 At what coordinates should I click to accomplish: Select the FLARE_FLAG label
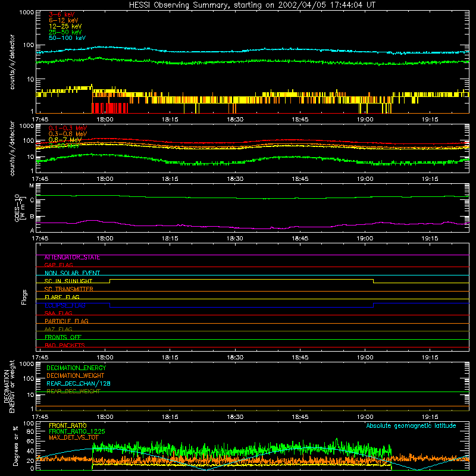[x=62, y=297]
